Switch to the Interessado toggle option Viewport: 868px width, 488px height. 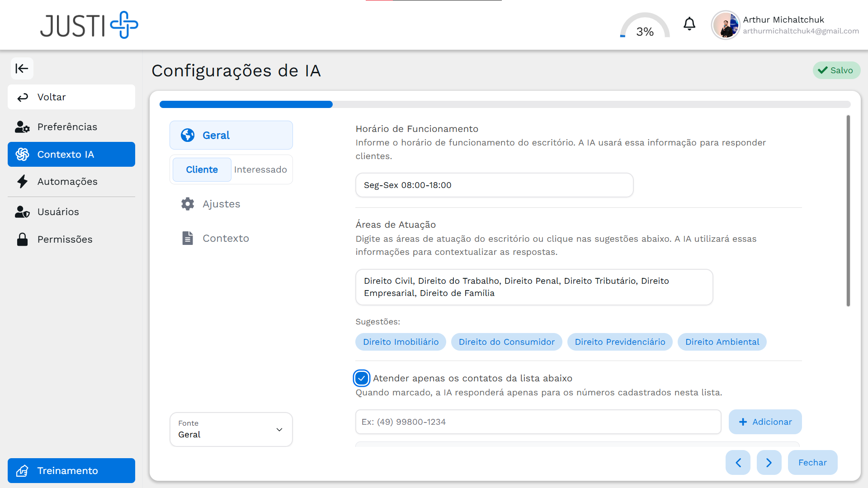pyautogui.click(x=260, y=169)
